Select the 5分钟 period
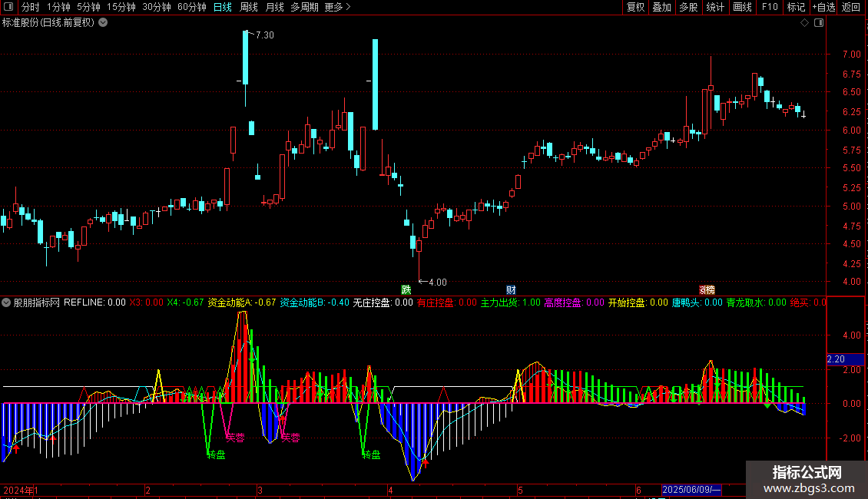Viewport: 868px width, 499px height. click(x=88, y=7)
